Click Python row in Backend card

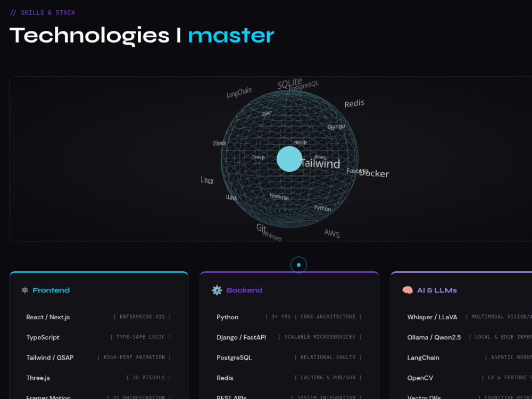pos(289,317)
